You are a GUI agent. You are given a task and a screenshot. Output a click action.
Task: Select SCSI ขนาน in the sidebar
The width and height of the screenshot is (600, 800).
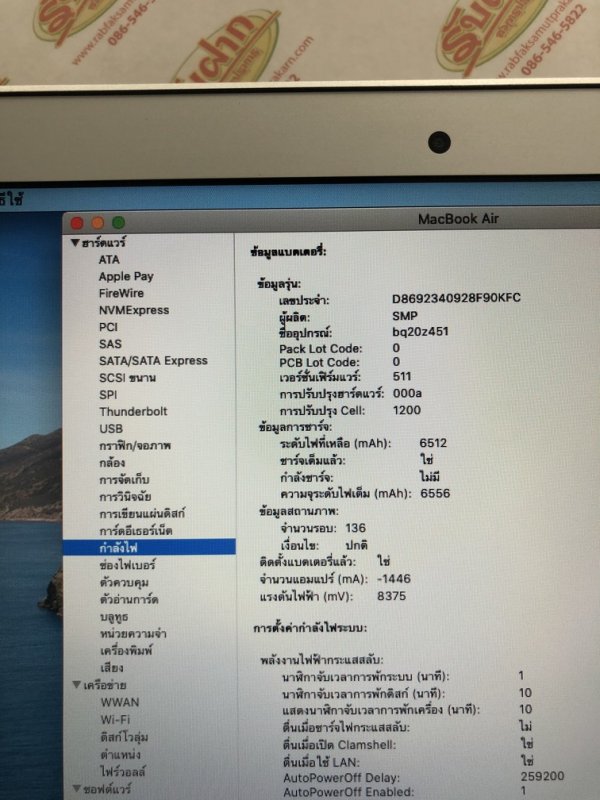[x=128, y=378]
